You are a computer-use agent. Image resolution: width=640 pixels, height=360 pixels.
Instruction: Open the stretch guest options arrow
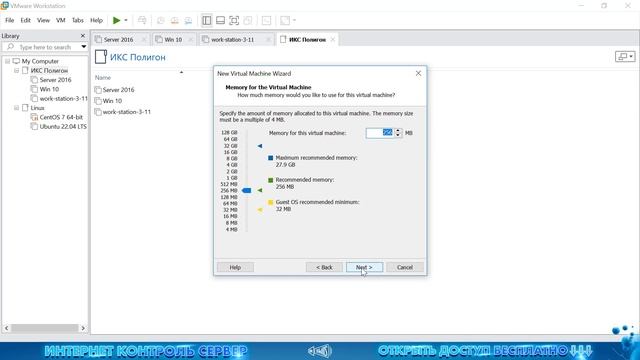tap(294, 20)
